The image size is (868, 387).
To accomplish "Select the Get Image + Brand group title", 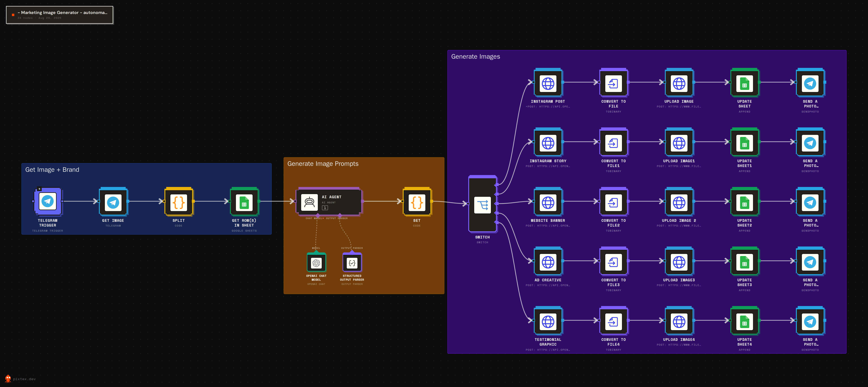I will [52, 170].
